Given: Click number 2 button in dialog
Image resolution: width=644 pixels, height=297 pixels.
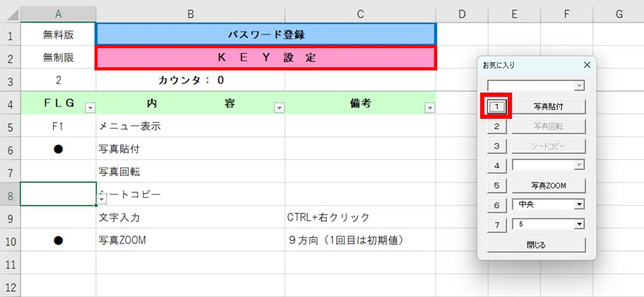Looking at the screenshot, I should coord(497,127).
